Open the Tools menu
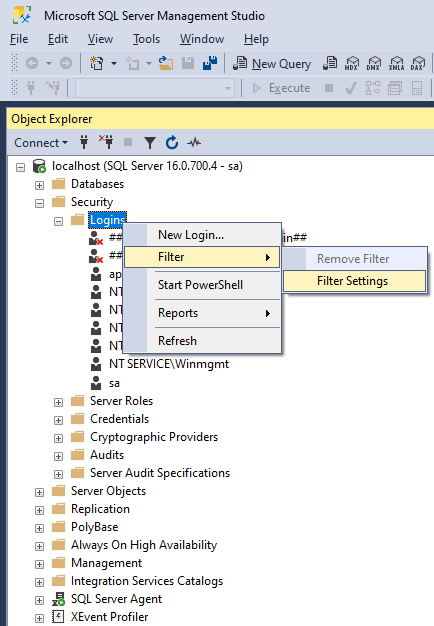Image resolution: width=434 pixels, height=626 pixels. pos(147,39)
